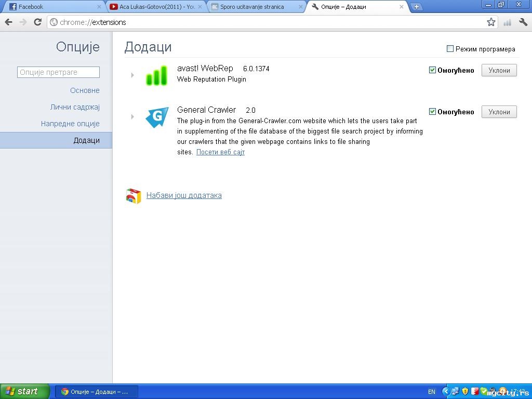Close the Опције – Додаци tab
Viewport: 532px width, 399px height.
[402, 6]
